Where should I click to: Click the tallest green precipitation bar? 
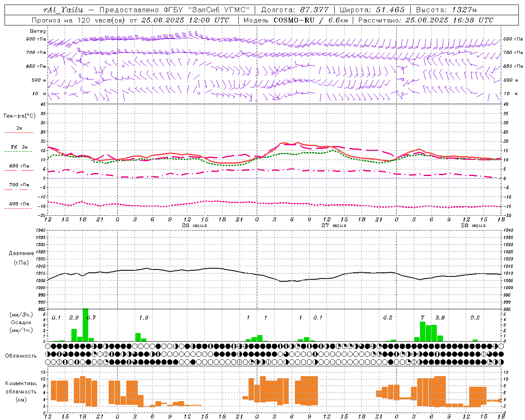point(85,325)
